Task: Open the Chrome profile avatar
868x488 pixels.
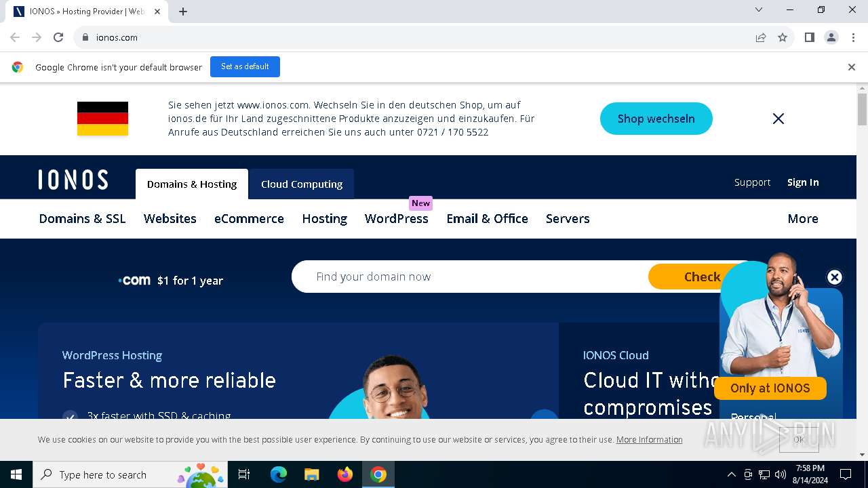Action: coord(831,37)
